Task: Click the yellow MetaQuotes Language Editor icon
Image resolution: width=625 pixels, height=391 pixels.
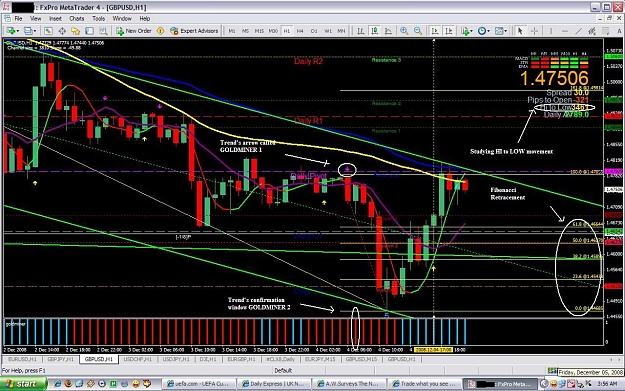Action: point(161,31)
